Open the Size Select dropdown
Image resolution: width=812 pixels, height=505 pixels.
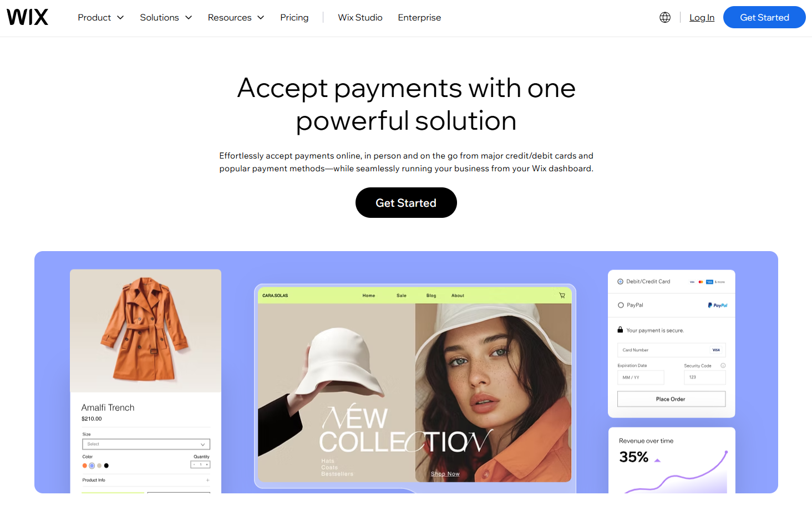(x=146, y=445)
